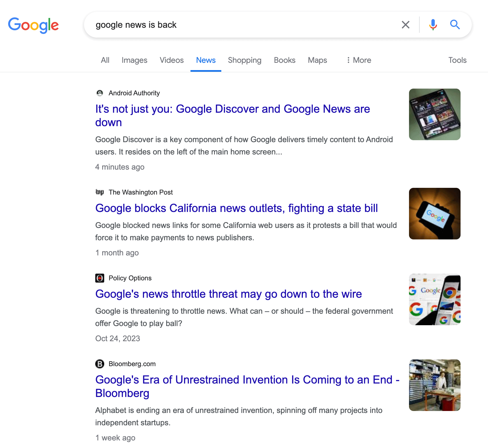Click the Bloomberg.com source icon
Screen dimensions: 488x448
pos(100,364)
